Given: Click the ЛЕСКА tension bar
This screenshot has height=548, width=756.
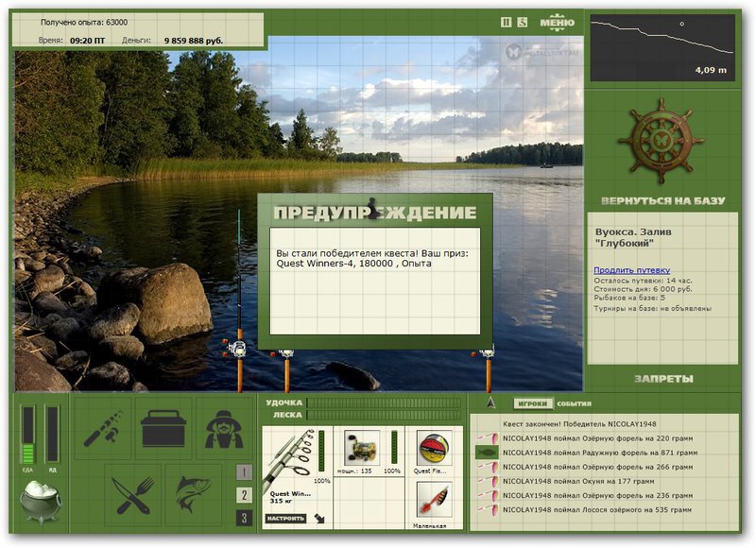Looking at the screenshot, I should pos(384,415).
